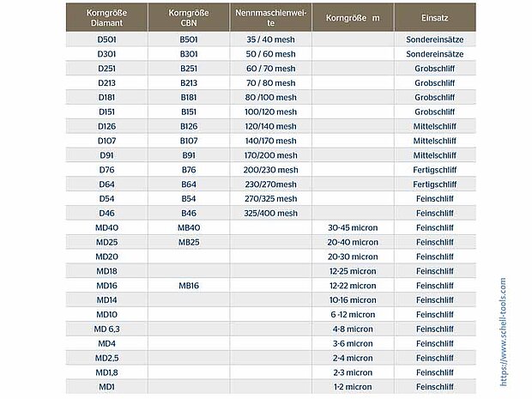This screenshot has height=399, width=532.
Task: Click the MD1 cell in last row
Action: coord(107,387)
